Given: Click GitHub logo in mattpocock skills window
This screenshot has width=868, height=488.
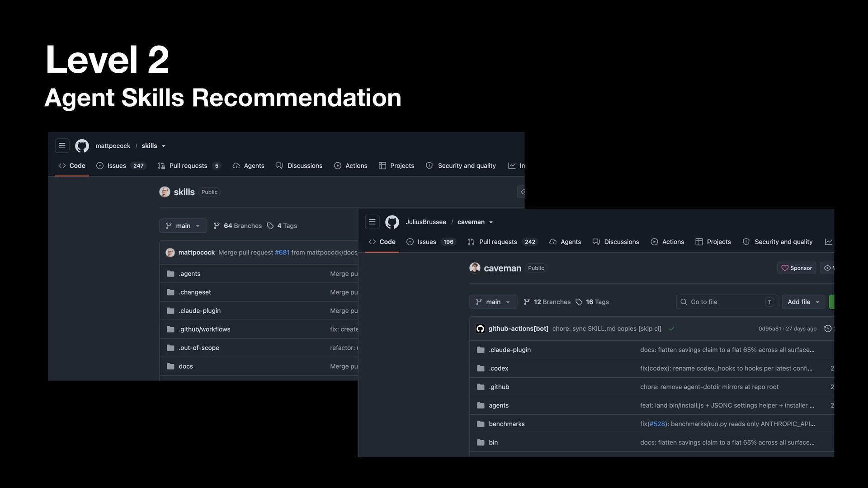Looking at the screenshot, I should coord(82,146).
